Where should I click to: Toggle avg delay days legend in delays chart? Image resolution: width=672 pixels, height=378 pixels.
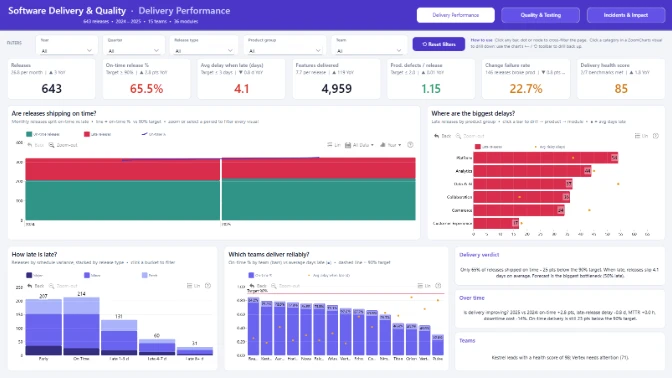550,147
